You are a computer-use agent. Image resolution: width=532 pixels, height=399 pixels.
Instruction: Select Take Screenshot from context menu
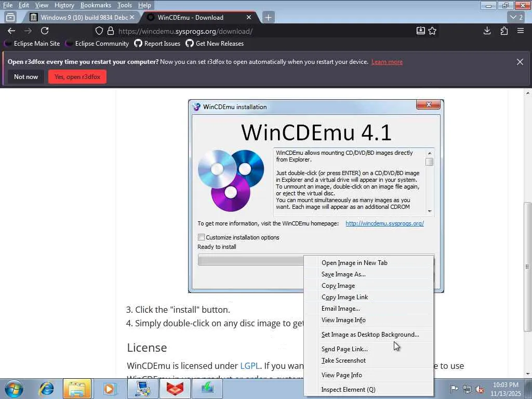coord(368,361)
